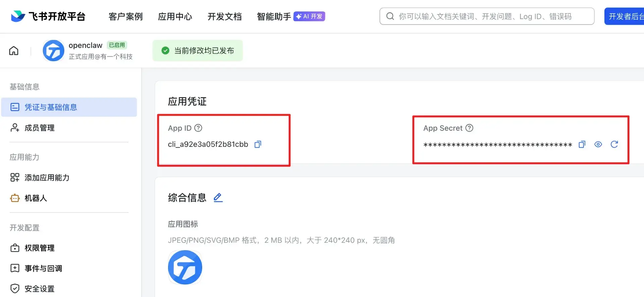This screenshot has width=644, height=297.
Task: Click the home icon in the breadcrumb bar
Action: click(x=14, y=51)
